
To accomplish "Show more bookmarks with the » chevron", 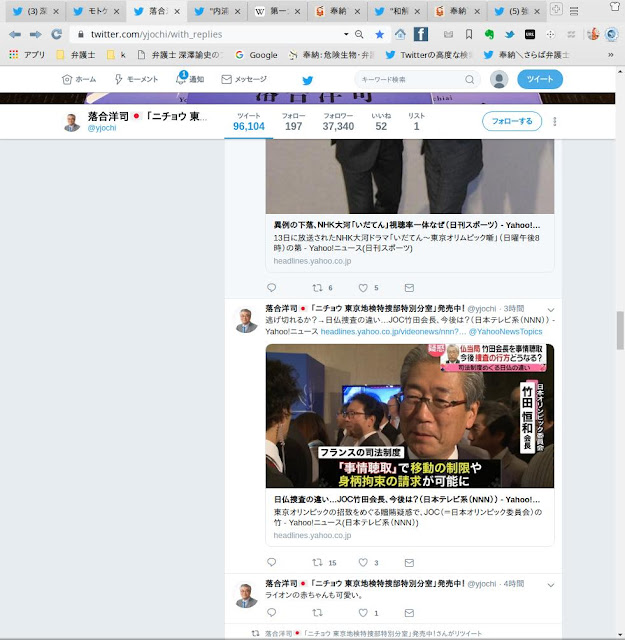I will (x=611, y=55).
